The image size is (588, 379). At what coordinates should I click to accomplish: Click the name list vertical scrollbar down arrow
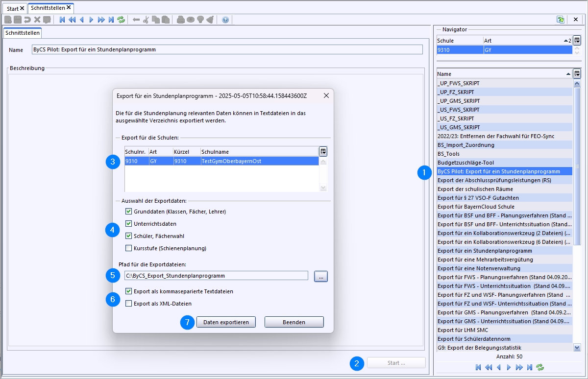click(x=577, y=348)
